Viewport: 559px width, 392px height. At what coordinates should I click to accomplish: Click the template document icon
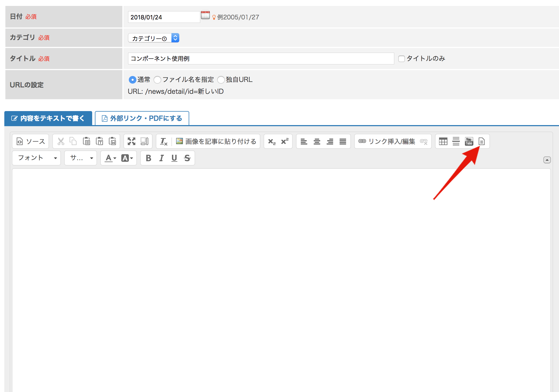pyautogui.click(x=481, y=141)
